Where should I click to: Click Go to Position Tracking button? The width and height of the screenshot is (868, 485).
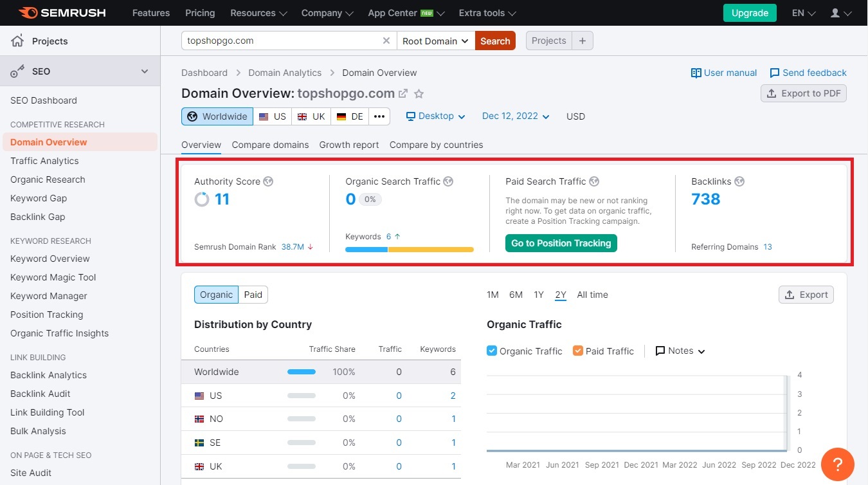(x=561, y=243)
